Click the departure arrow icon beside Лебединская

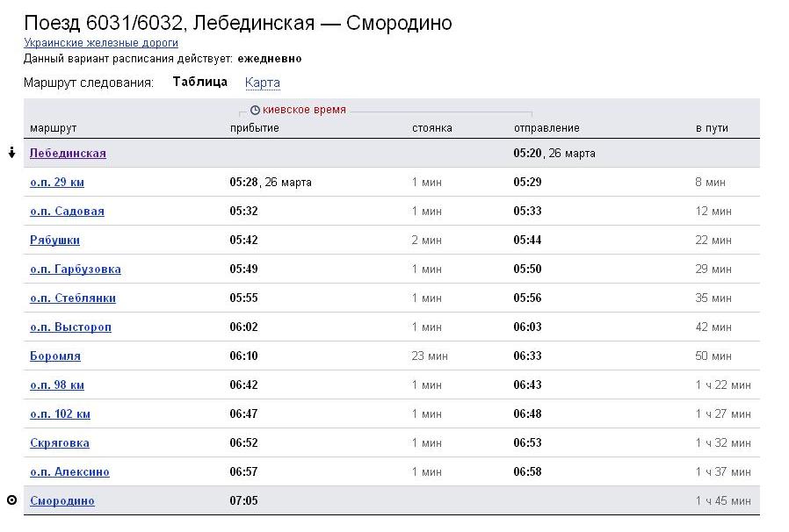point(11,153)
